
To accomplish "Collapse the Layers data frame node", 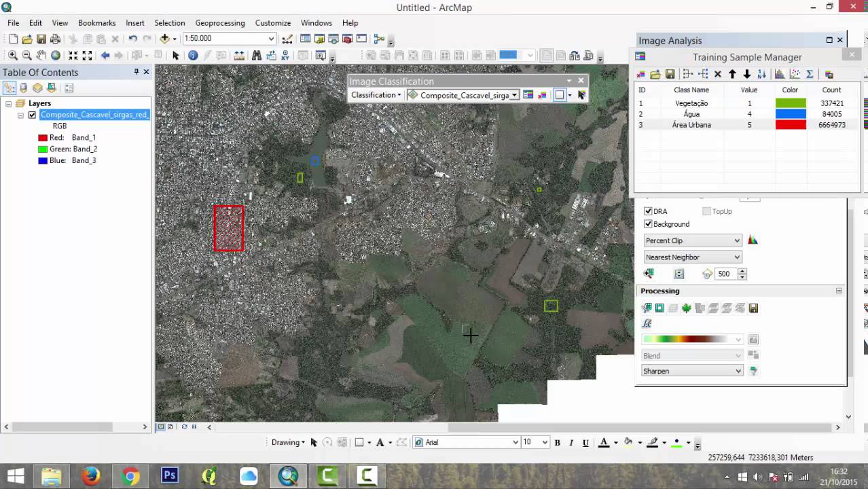I will pyautogui.click(x=9, y=103).
